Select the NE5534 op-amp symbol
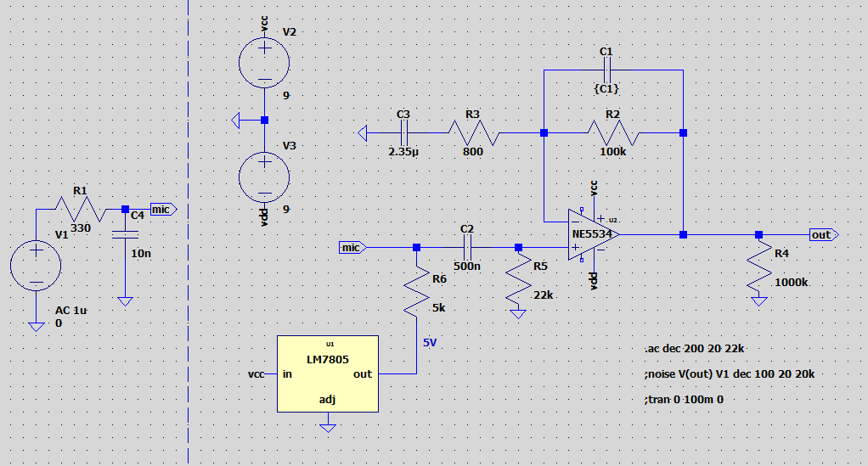This screenshot has width=868, height=466. pyautogui.click(x=592, y=233)
